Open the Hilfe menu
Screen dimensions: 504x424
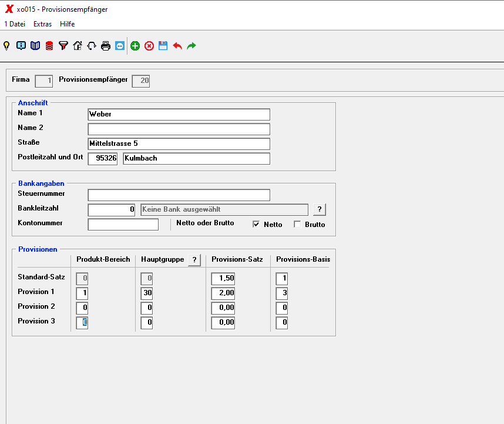pyautogui.click(x=67, y=24)
